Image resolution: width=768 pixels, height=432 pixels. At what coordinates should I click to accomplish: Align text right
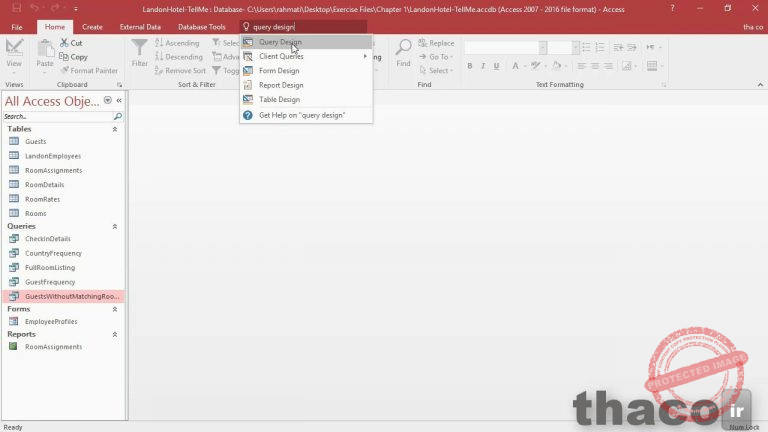click(x=608, y=66)
